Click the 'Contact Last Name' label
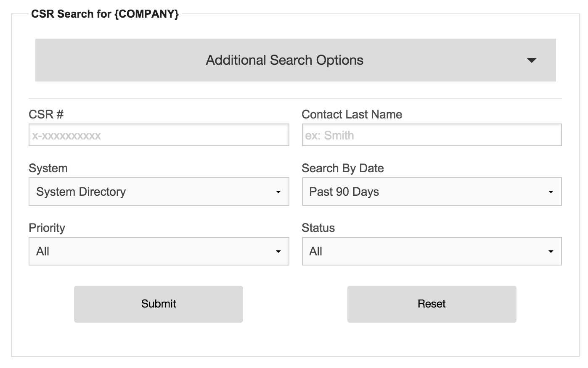 (352, 114)
